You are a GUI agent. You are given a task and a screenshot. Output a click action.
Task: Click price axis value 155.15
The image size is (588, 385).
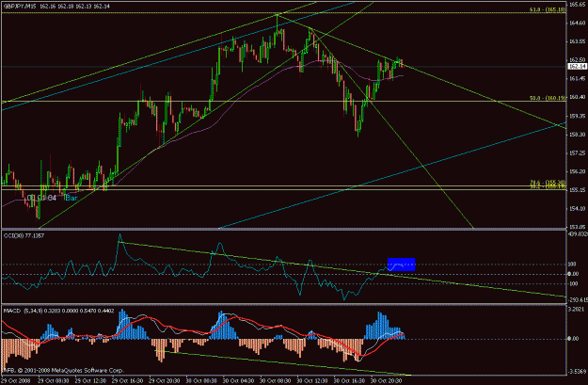pos(578,190)
